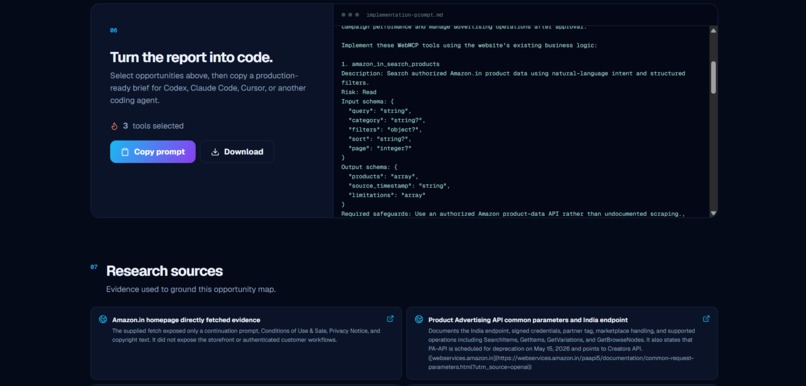Viewport: 806px width, 386px height.
Task: Click the '"source_timestamp": "string"' line
Action: [x=399, y=186]
